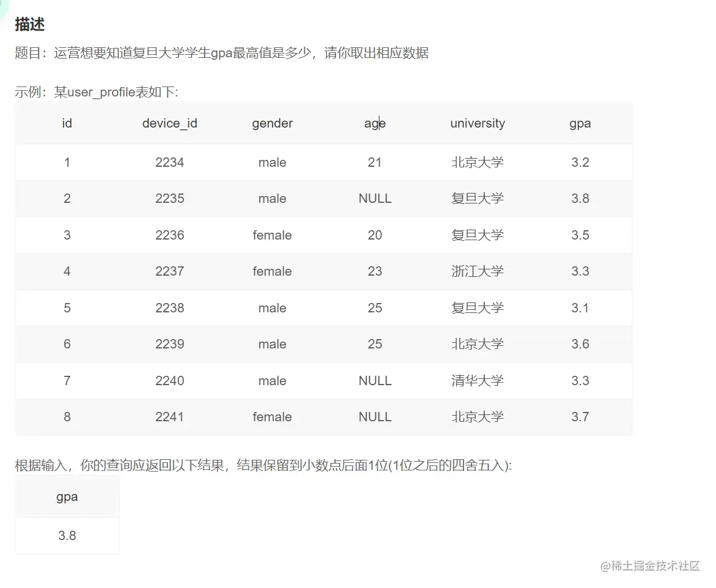The height and width of the screenshot is (588, 716).
Task: Click gender male in row 2234
Action: (x=272, y=162)
